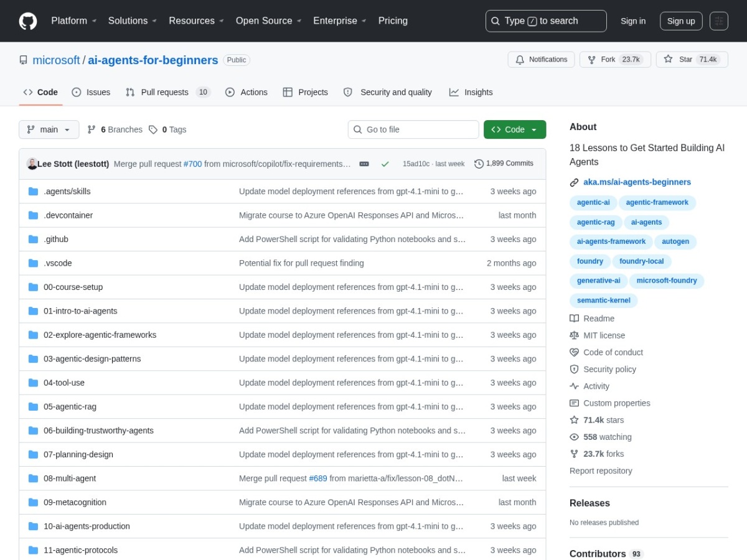Star the repository with the Star button

pos(692,60)
